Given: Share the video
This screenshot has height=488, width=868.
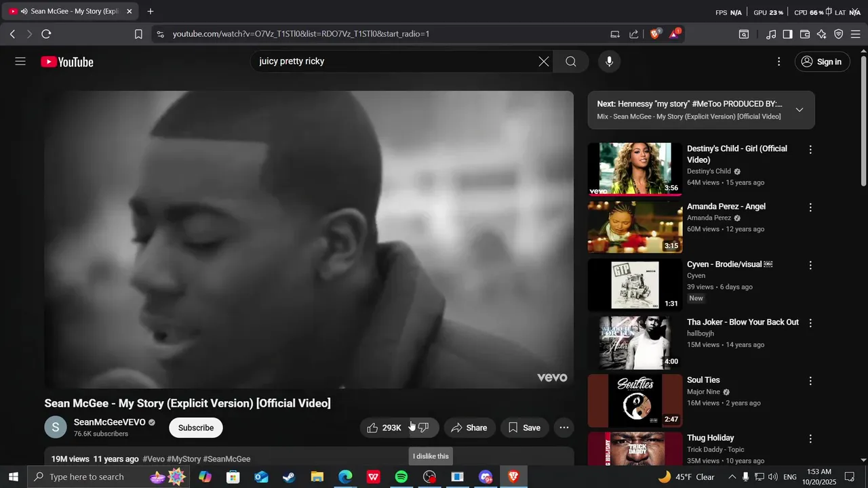Looking at the screenshot, I should [x=469, y=428].
